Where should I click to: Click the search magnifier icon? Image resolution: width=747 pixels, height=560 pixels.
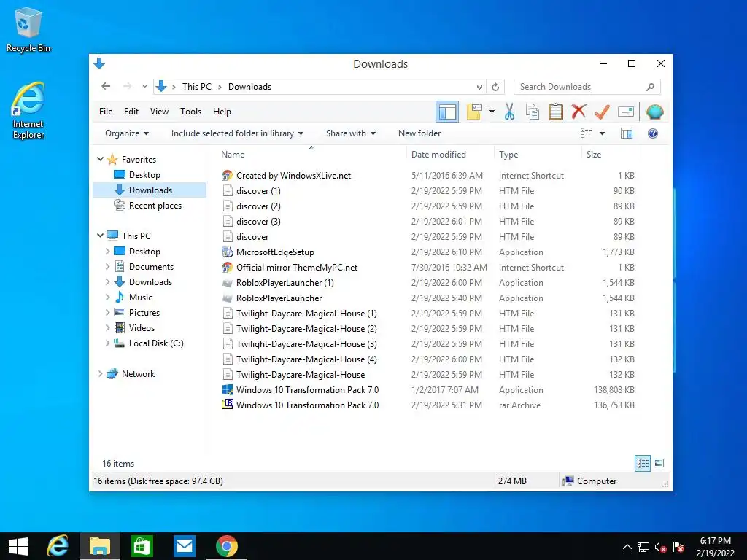pos(650,87)
